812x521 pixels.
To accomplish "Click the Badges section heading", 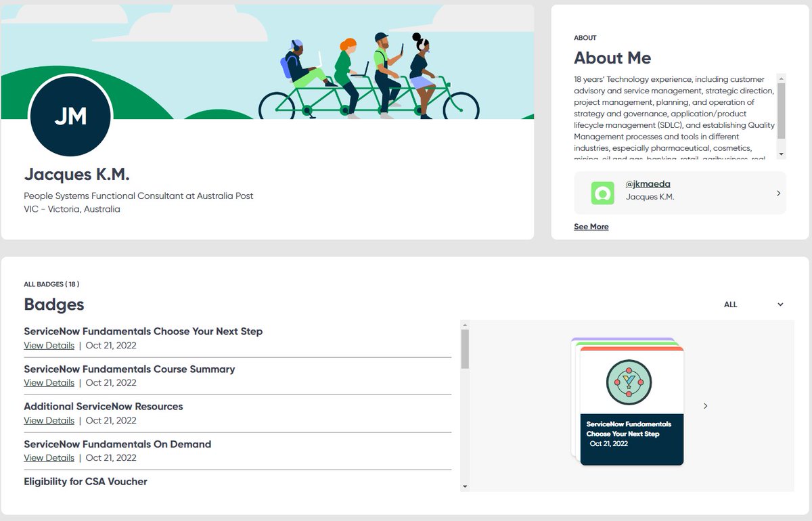I will pyautogui.click(x=54, y=304).
